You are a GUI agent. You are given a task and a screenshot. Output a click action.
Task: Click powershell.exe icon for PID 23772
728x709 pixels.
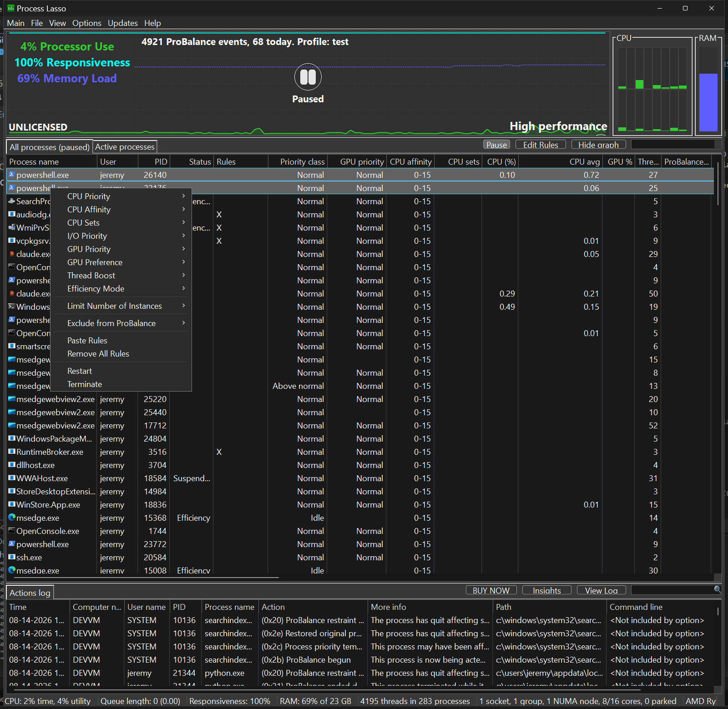click(x=12, y=544)
